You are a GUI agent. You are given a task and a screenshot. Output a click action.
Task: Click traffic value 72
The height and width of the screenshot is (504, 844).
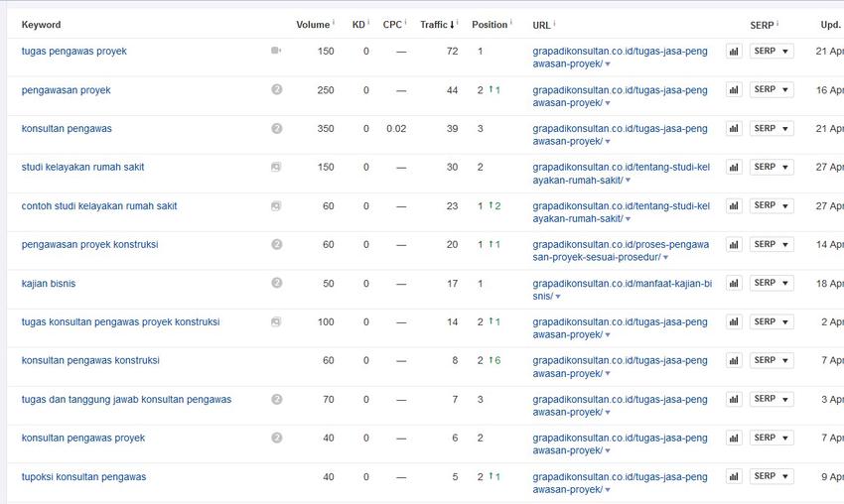(452, 52)
